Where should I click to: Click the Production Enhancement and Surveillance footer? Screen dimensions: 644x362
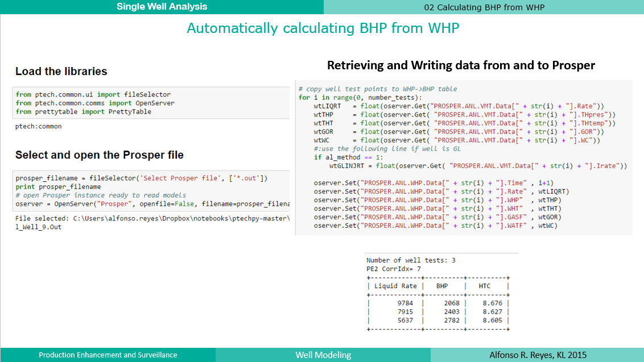(x=108, y=355)
